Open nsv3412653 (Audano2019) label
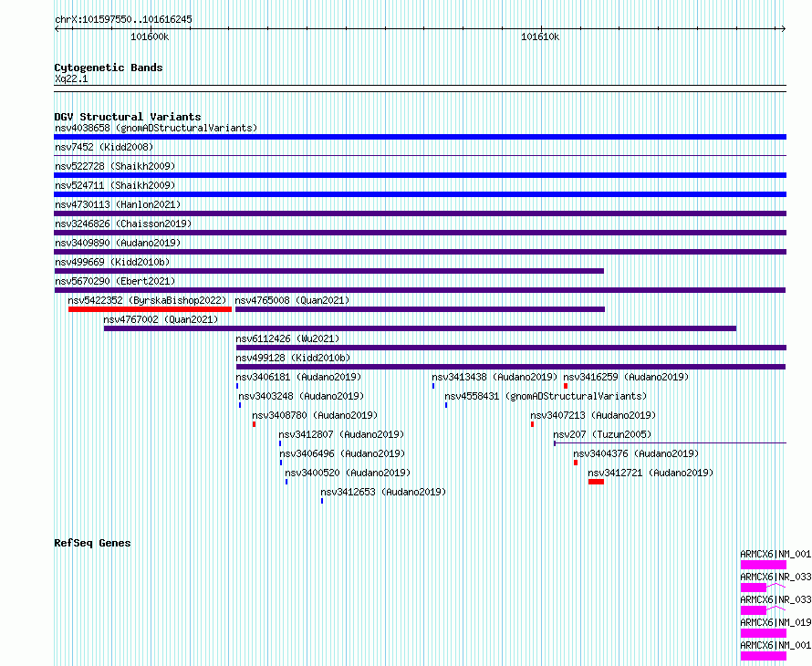This screenshot has width=812, height=666. (x=383, y=492)
